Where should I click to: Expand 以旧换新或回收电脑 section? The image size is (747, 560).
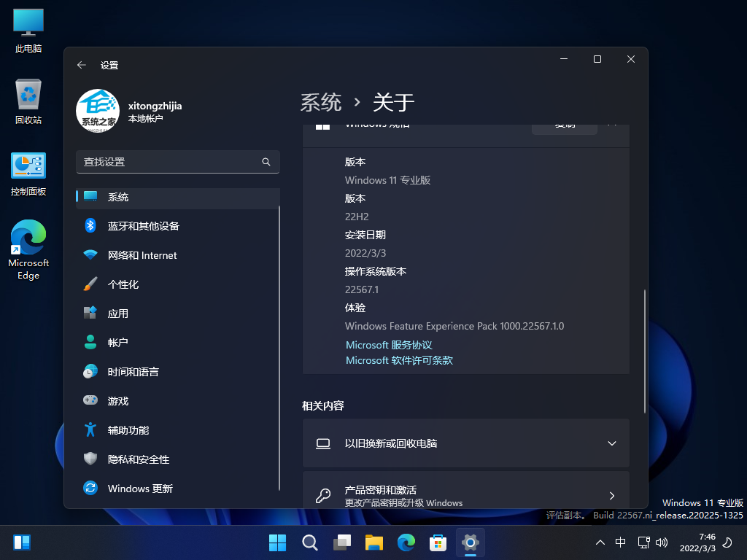tap(465, 443)
